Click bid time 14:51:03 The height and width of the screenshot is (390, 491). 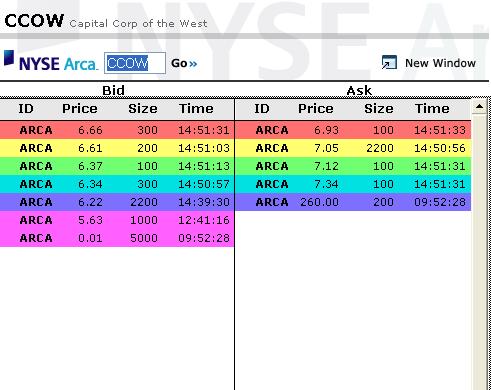pyautogui.click(x=204, y=148)
